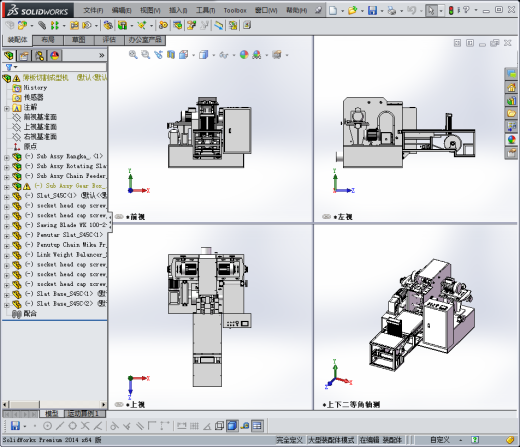Viewport: 520px width, 447px height.
Task: Expand the Sub Assy Chain Feeder tree node
Action: pos(7,177)
